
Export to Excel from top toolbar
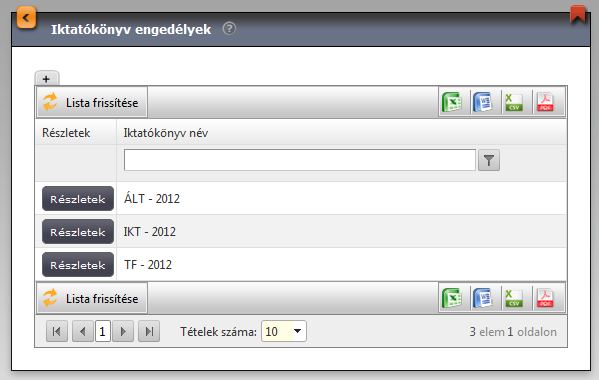[x=452, y=102]
